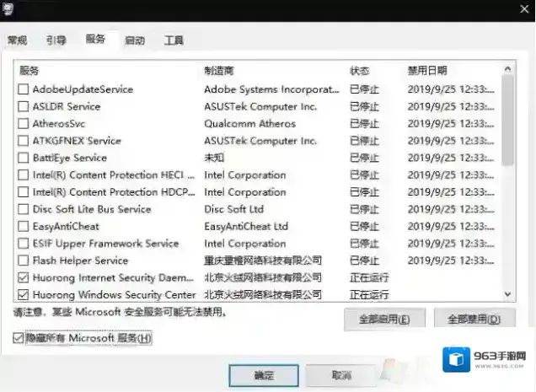Select the AdobeUpdateService row name
Viewport: 536px width, 392px height.
tap(83, 89)
